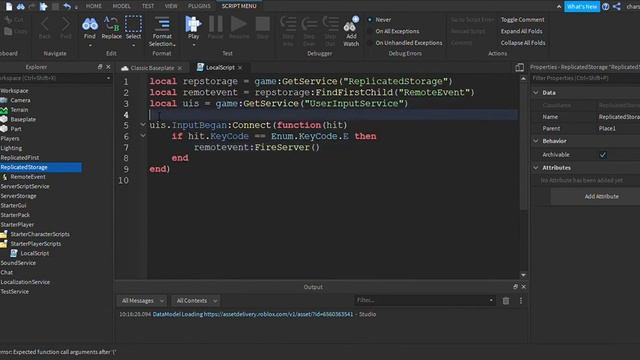Screen dimensions: 640x360
Task: Close the LocalScript tab
Action: (x=240, y=68)
